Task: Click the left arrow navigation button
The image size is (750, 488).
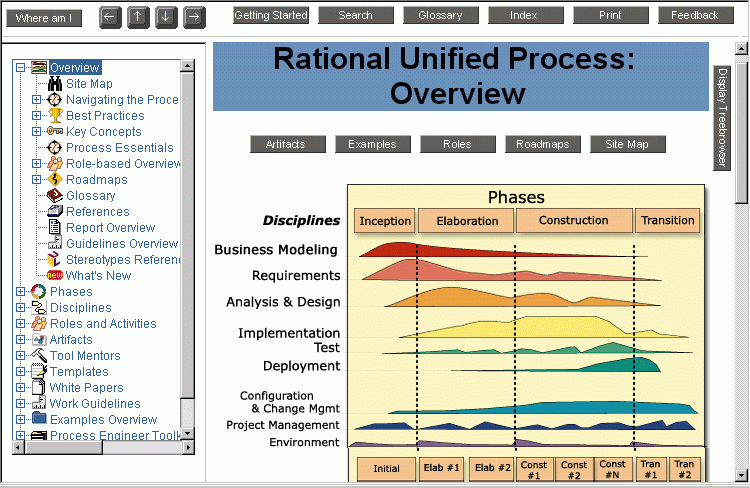Action: tap(110, 17)
